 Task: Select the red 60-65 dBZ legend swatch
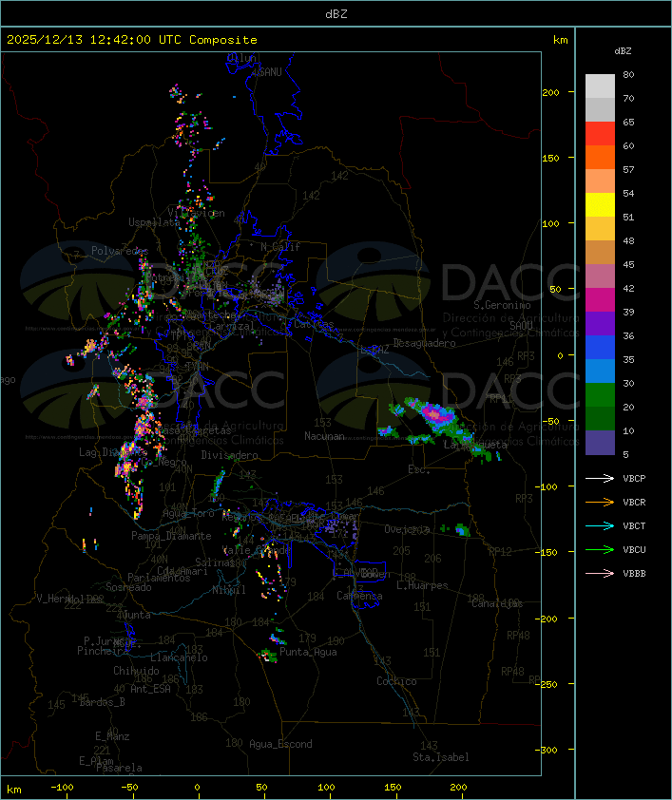point(600,134)
